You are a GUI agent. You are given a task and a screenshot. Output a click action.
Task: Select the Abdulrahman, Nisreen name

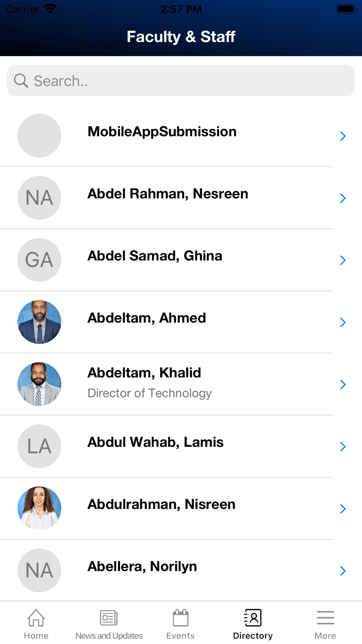(x=161, y=504)
